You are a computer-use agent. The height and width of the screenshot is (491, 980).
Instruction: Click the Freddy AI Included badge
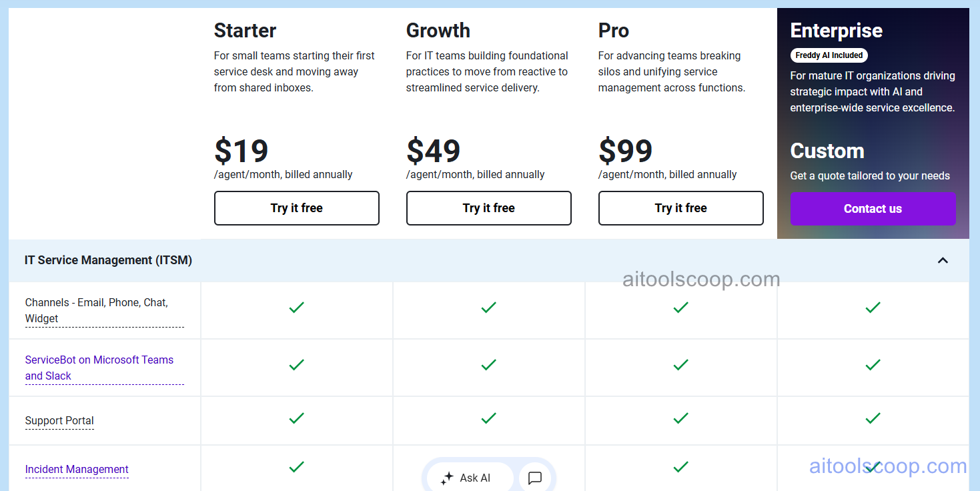click(829, 55)
